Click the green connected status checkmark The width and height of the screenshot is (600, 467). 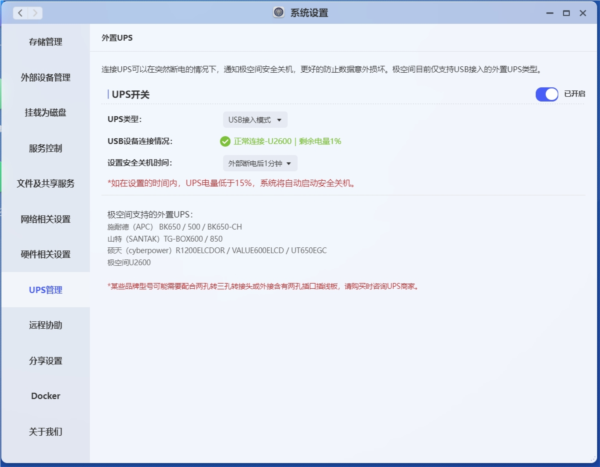point(225,142)
